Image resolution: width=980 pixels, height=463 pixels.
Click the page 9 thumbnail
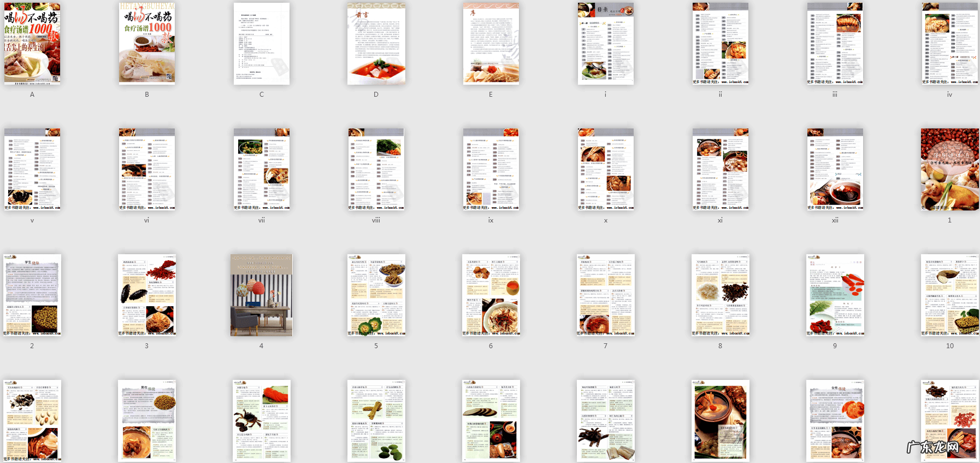click(835, 295)
